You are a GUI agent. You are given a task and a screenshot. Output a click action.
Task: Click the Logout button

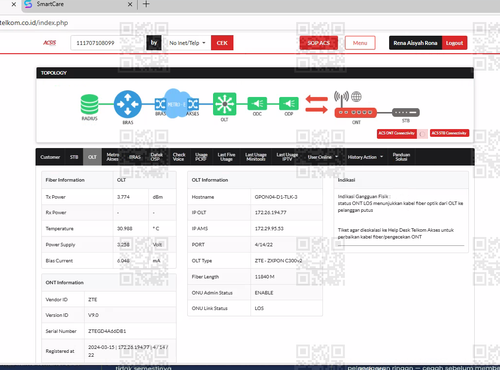(454, 43)
